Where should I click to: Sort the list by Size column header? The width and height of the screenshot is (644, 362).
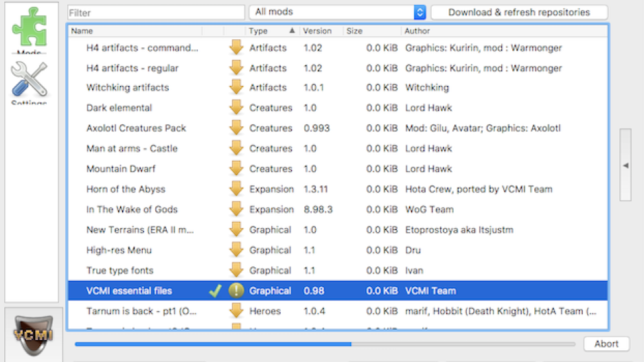(x=372, y=31)
